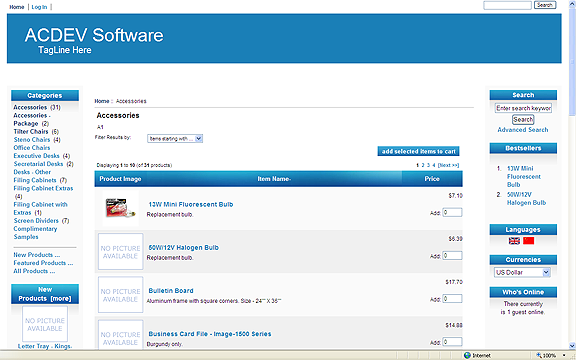Select the English language flag
Image resolution: width=576 pixels, height=360 pixels.
coord(514,241)
